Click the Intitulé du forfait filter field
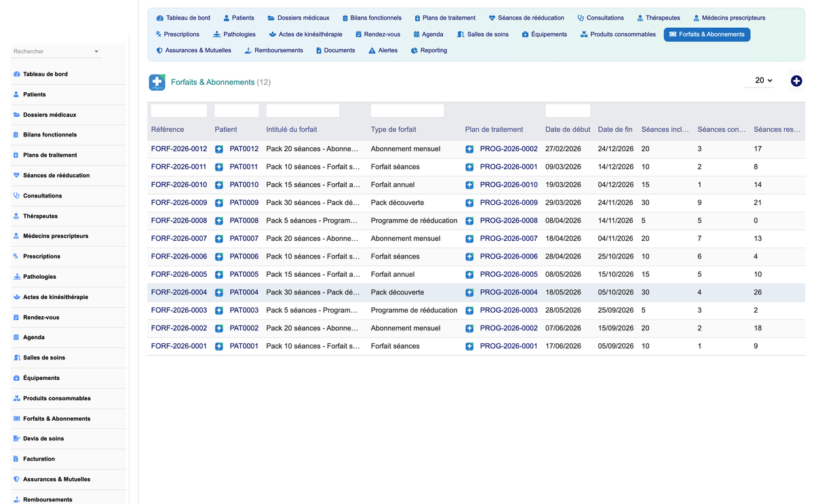This screenshot has height=504, width=814. [303, 111]
